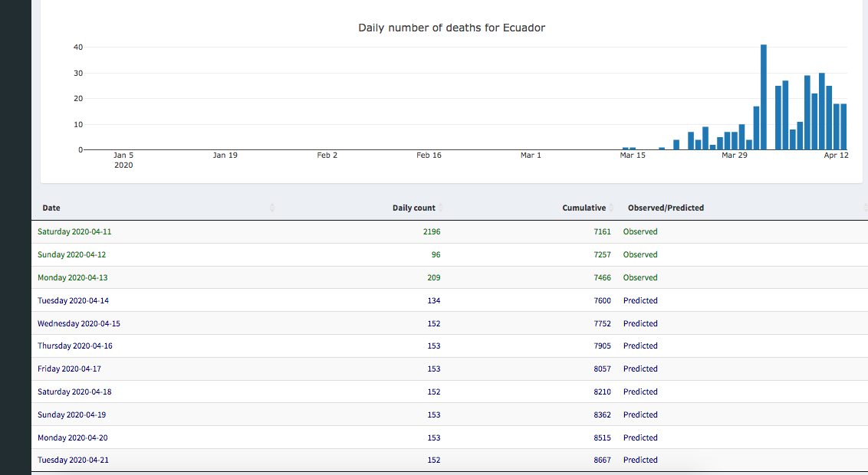Click the Apr 12 x-axis label
Image resolution: width=868 pixels, height=475 pixels.
[836, 156]
